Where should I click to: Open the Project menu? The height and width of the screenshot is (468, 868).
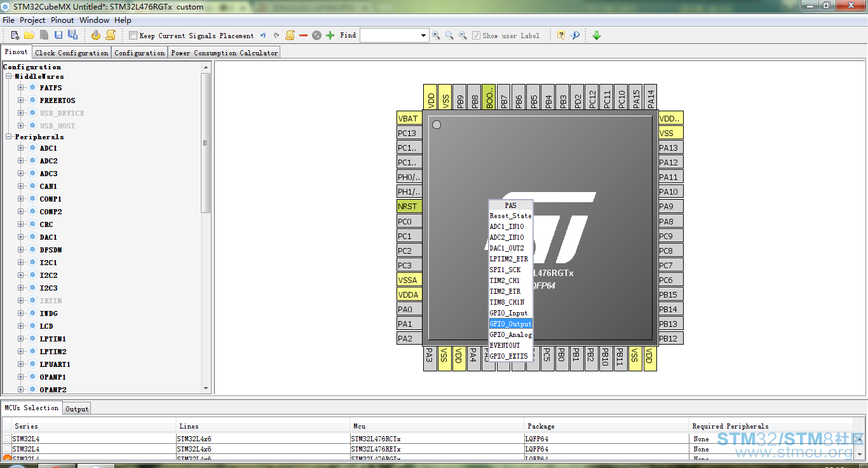click(x=32, y=20)
